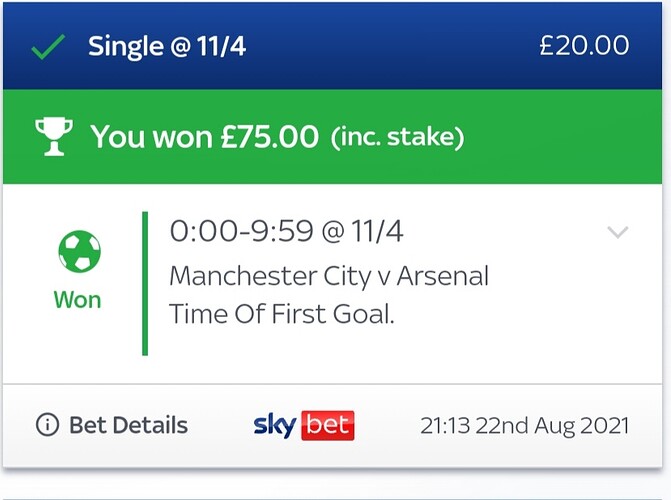The image size is (671, 500).
Task: Click the green football icon
Action: tap(79, 252)
